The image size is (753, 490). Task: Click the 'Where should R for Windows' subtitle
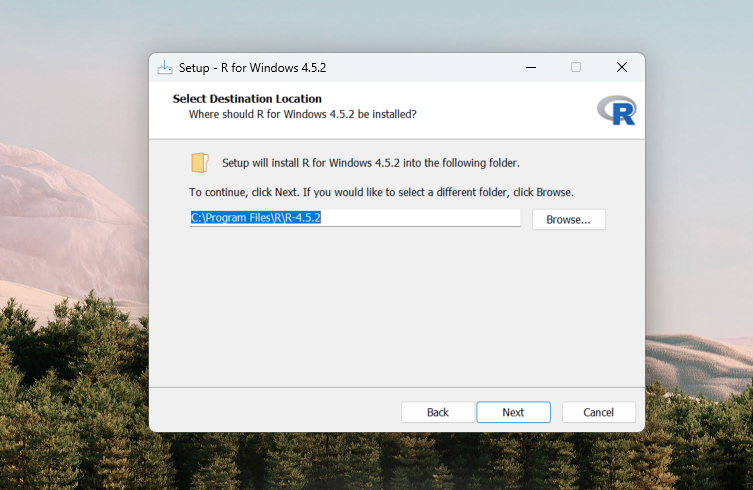click(x=302, y=114)
